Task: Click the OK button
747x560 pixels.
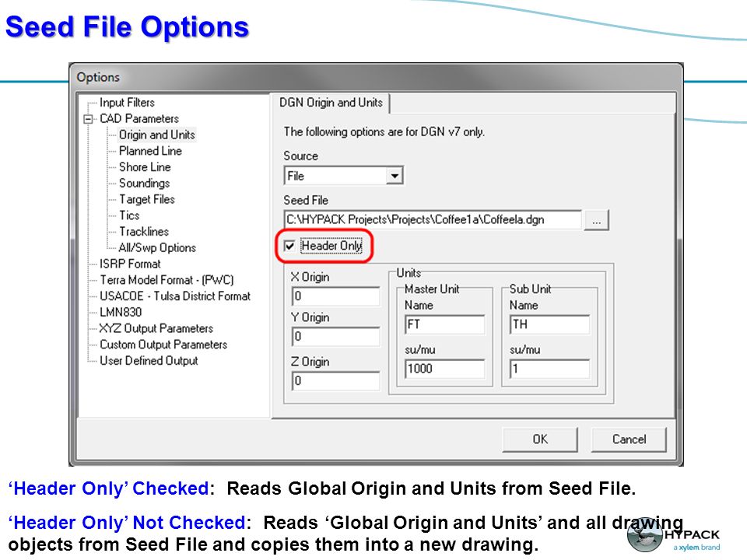Action: 540,439
